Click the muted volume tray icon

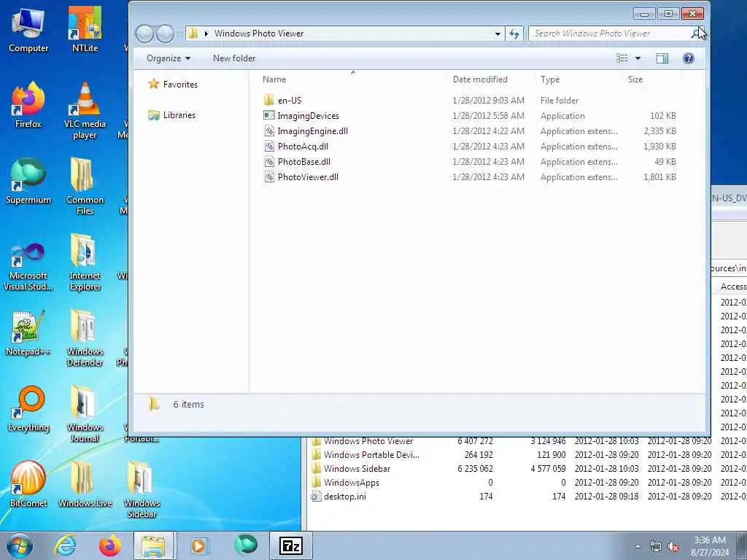(673, 547)
